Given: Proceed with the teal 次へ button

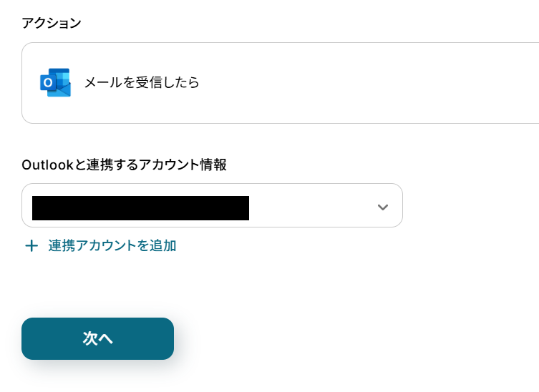Looking at the screenshot, I should (x=97, y=338).
